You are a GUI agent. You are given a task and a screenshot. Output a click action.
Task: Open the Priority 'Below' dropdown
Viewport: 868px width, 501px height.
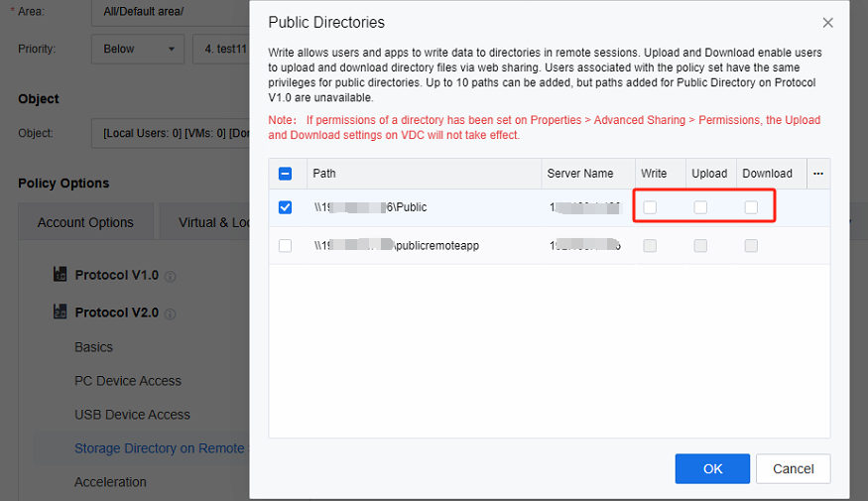(137, 49)
